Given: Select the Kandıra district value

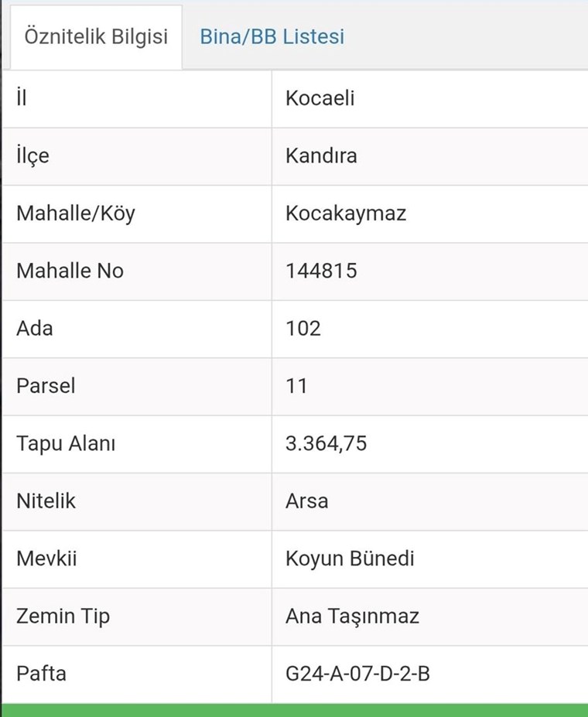Looking at the screenshot, I should (321, 156).
